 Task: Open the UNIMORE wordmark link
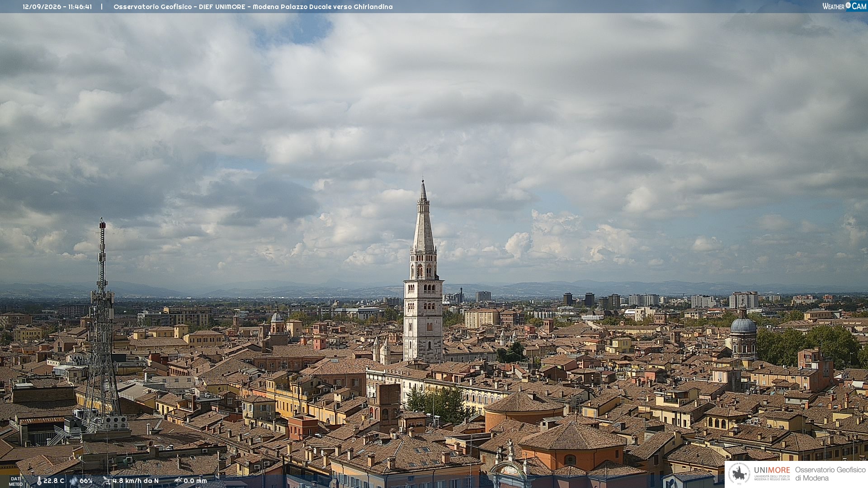point(772,470)
